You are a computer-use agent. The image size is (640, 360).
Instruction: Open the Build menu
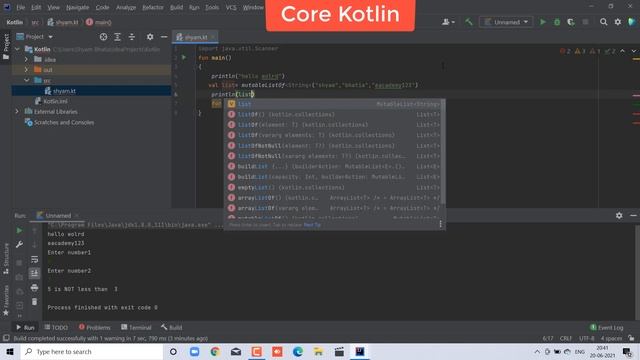coord(176,7)
